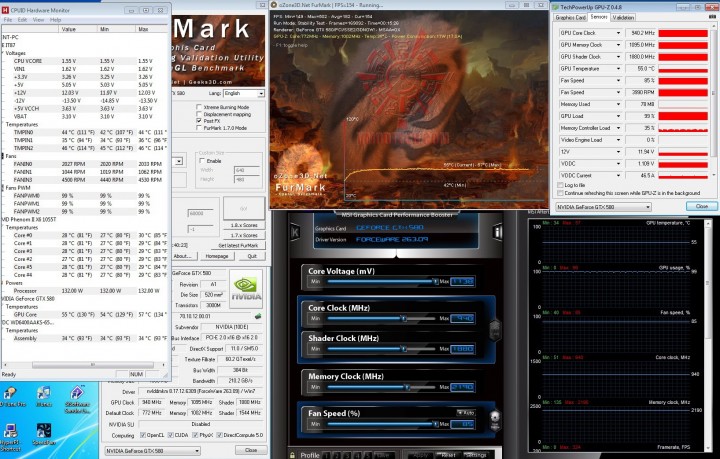Click Get latest FurMark button
This screenshot has height=459, width=720.
tap(238, 246)
